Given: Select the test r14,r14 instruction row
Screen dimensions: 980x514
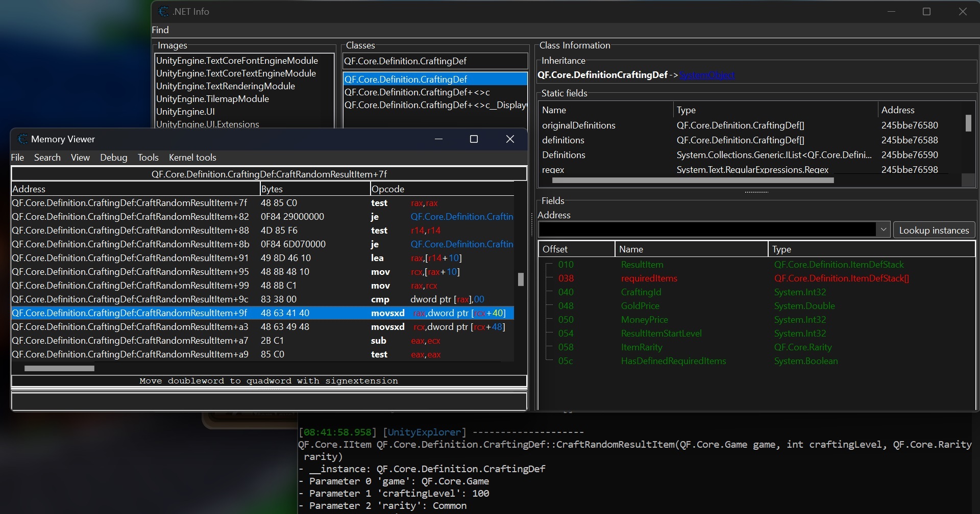Looking at the screenshot, I should [x=262, y=230].
